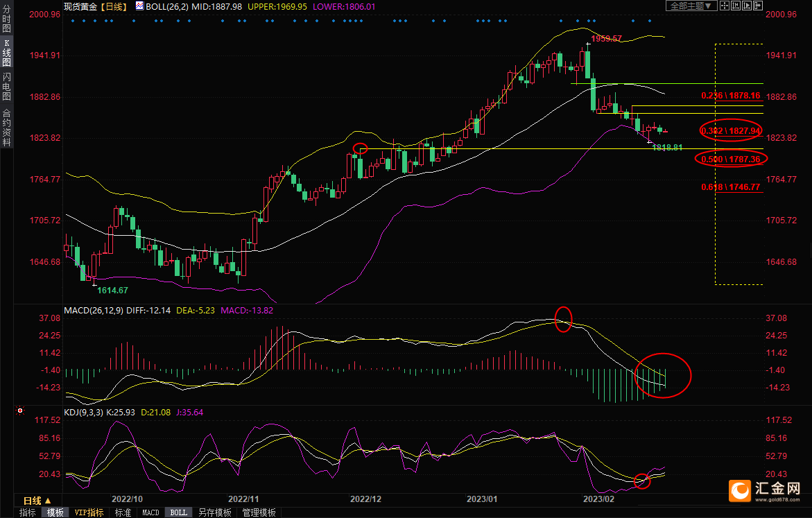Click the K:25.93 KDJ value
Image resolution: width=812 pixels, height=518 pixels.
click(120, 413)
